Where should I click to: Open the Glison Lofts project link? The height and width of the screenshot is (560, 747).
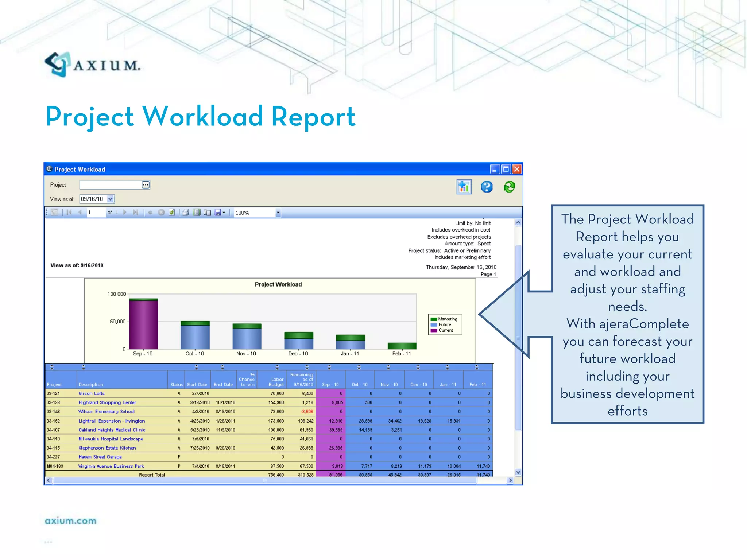(92, 393)
